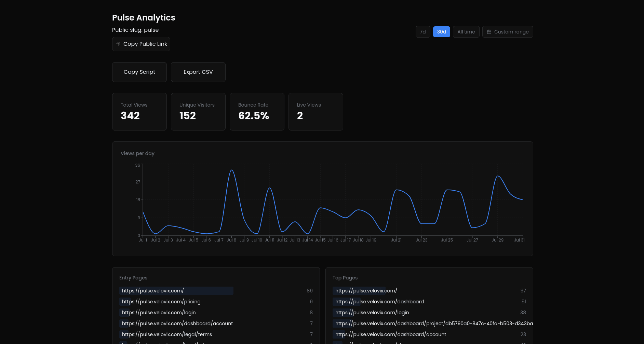Click the Pulse Analytics title
The image size is (644, 344).
[144, 18]
